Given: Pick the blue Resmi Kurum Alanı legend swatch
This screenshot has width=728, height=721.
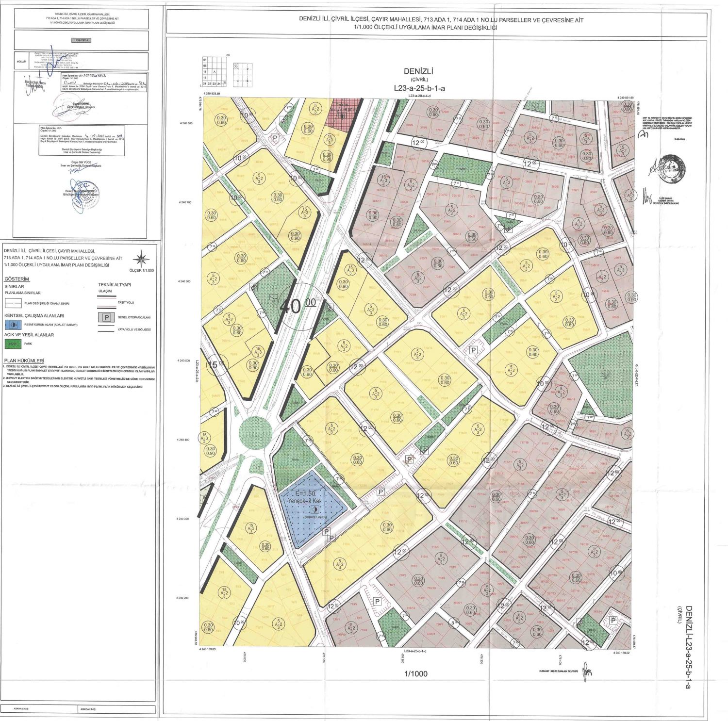Looking at the screenshot, I should (13, 325).
